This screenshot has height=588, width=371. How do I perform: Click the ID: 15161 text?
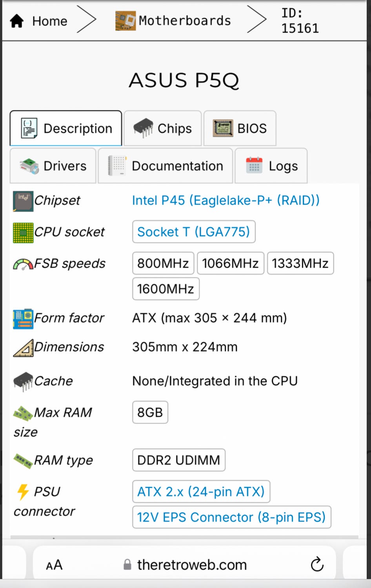300,21
